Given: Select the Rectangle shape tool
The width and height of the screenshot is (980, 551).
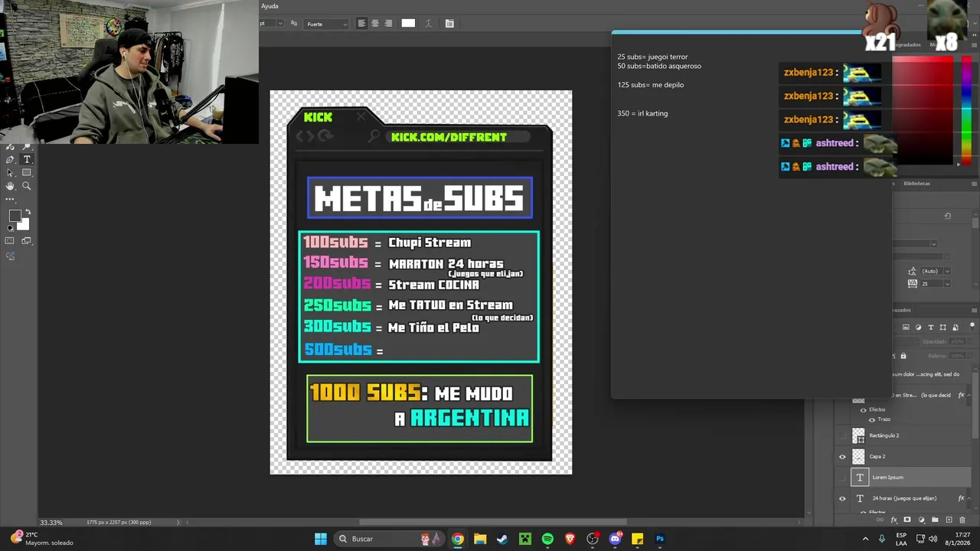Looking at the screenshot, I should tap(26, 173).
